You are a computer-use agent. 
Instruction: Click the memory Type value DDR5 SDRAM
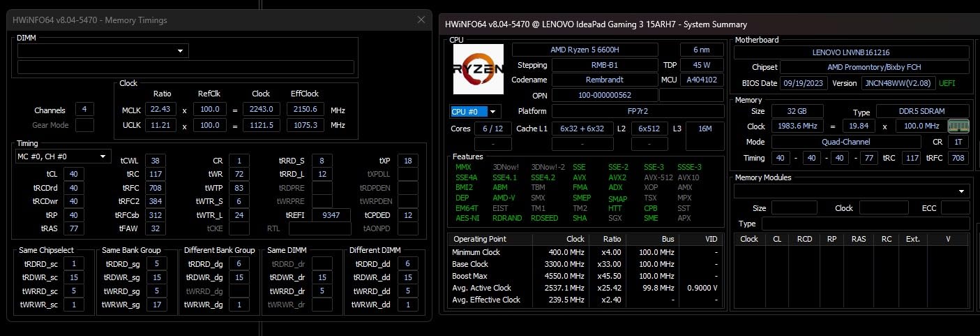point(923,112)
